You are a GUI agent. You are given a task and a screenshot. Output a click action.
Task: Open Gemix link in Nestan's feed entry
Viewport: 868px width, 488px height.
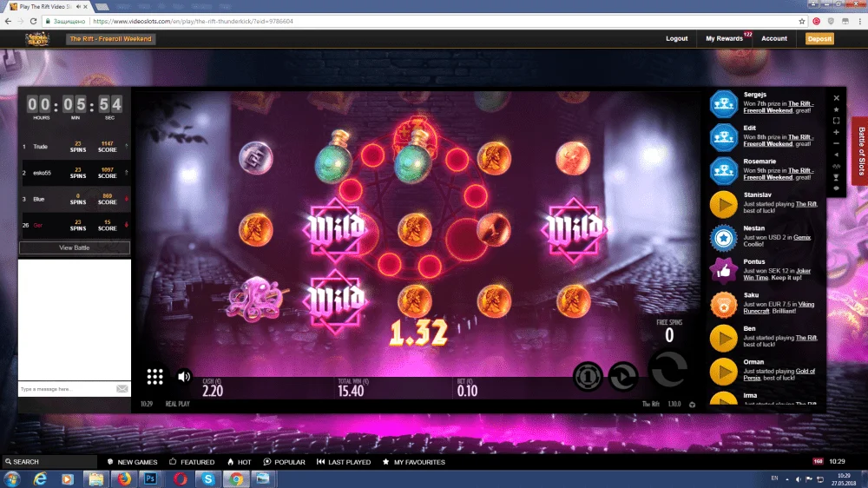tap(802, 237)
